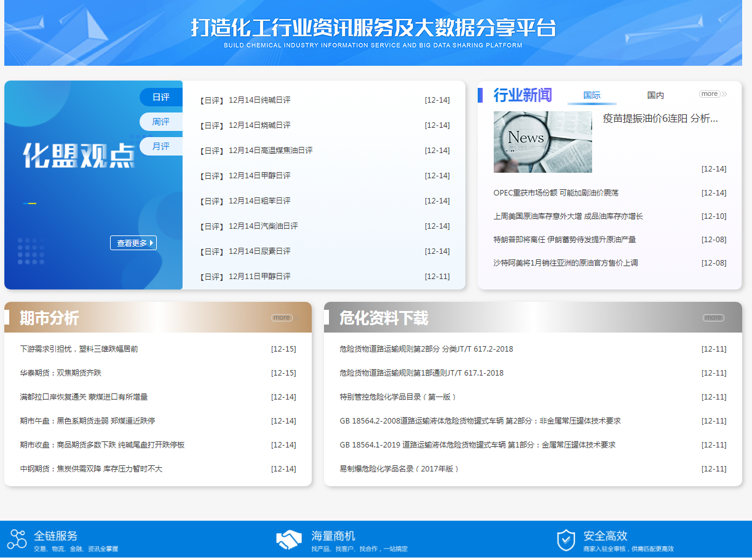Open more in 期市分析 section
This screenshot has width=752, height=560.
282,318
